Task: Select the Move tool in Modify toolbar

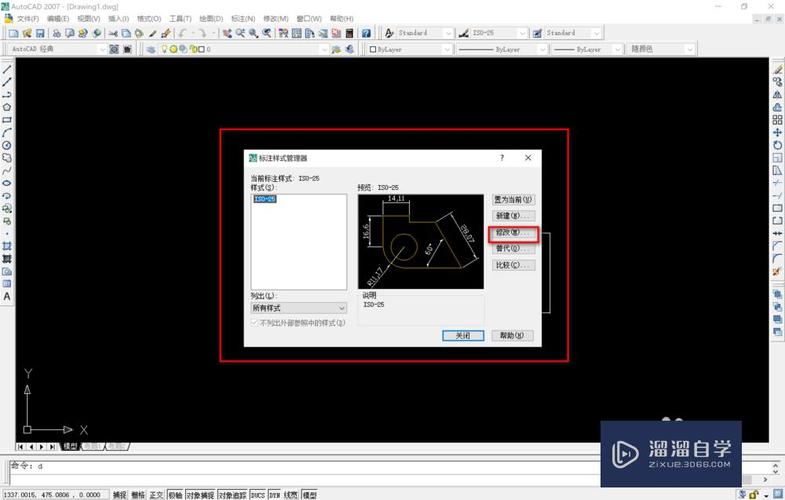Action: pos(777,133)
